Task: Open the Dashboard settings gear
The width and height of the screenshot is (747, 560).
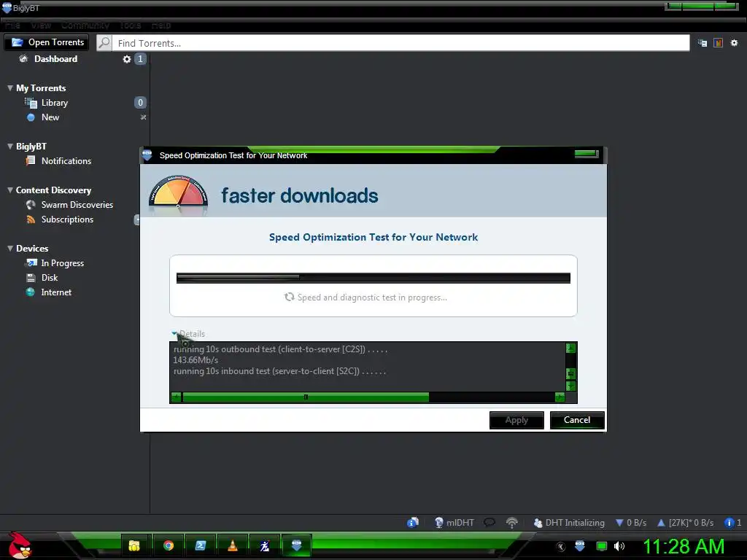Action: click(x=127, y=59)
